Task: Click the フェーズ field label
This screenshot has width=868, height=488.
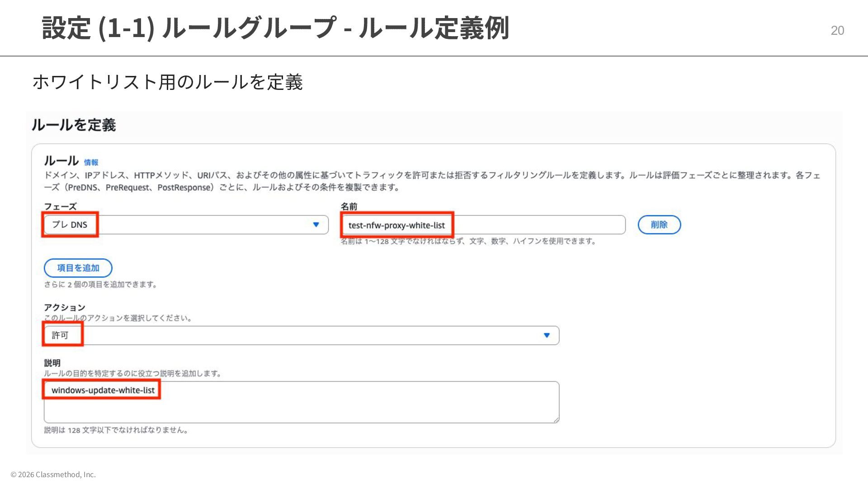Action: (x=60, y=206)
